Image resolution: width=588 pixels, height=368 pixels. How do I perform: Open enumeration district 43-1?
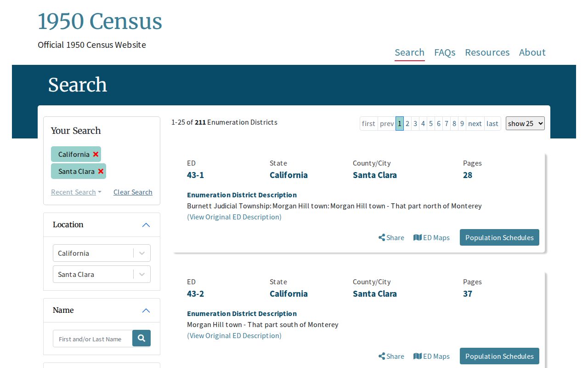coord(196,175)
